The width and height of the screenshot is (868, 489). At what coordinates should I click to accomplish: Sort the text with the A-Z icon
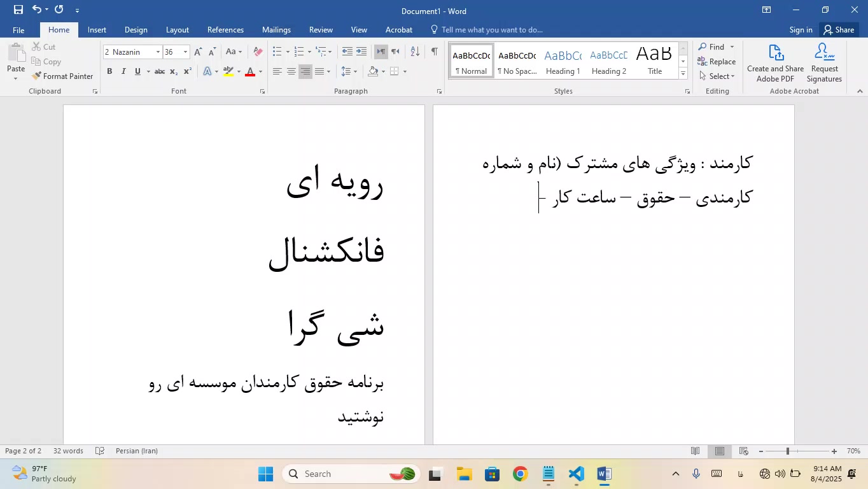[414, 52]
